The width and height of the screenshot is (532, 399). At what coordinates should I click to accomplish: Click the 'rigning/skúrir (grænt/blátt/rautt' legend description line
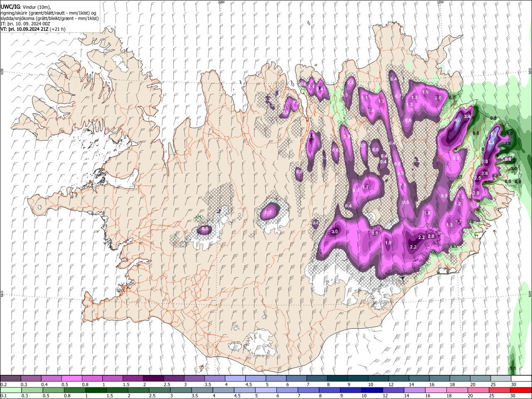[x=49, y=13]
